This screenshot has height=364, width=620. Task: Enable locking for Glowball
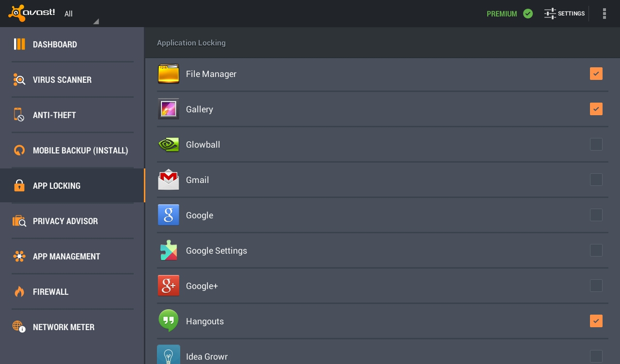596,144
